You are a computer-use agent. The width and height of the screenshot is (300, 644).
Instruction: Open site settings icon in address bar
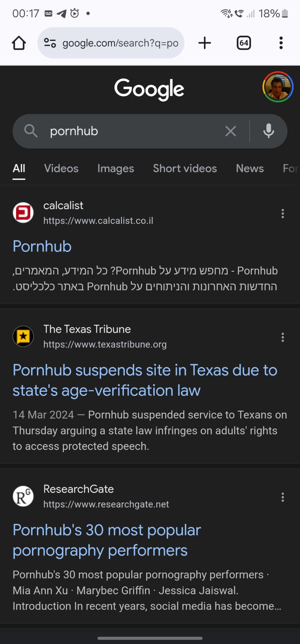tap(50, 43)
